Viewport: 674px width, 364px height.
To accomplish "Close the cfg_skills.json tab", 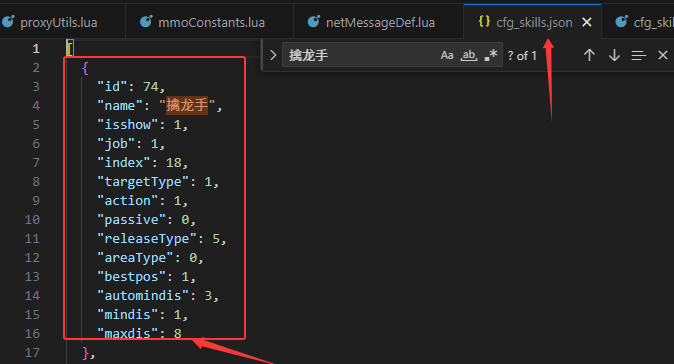I will 586,22.
